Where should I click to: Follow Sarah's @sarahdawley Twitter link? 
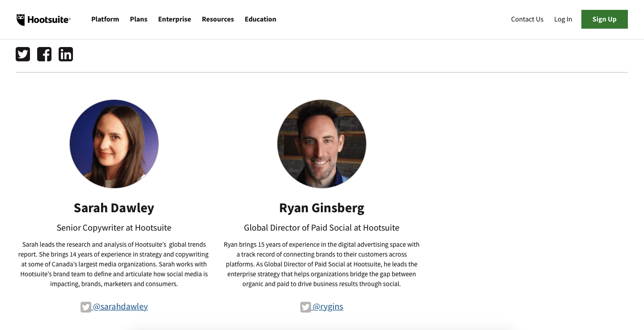click(x=120, y=306)
